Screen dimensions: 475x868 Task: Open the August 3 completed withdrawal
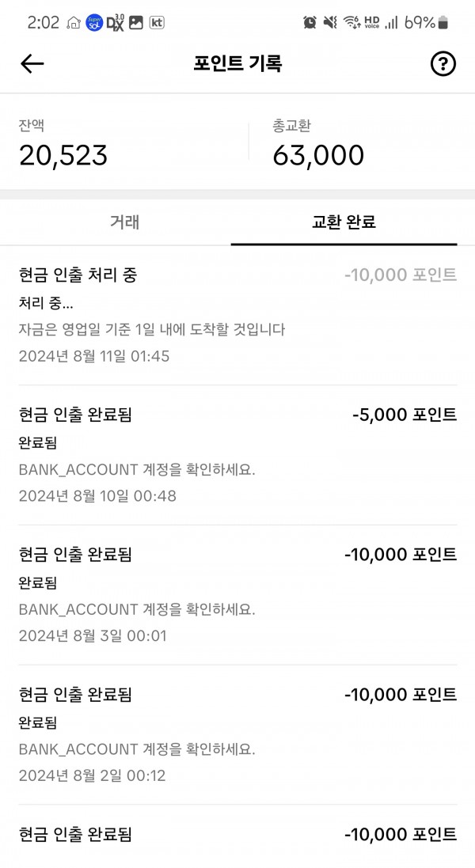pyautogui.click(x=237, y=594)
